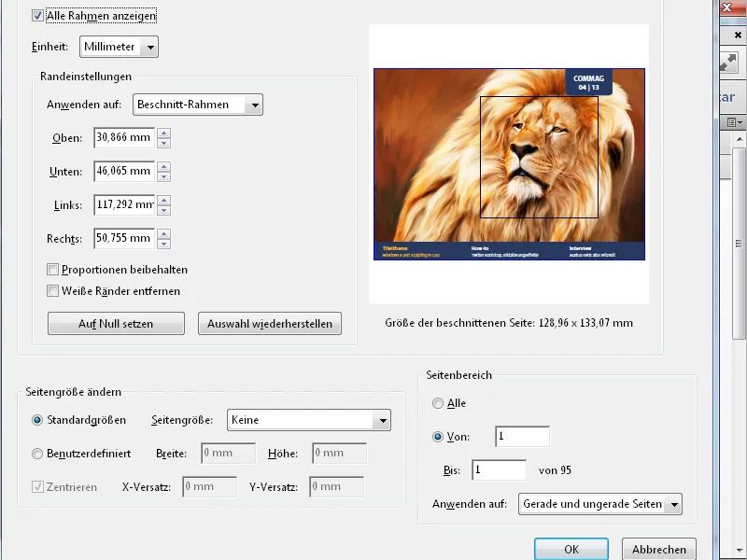747x560 pixels.
Task: Enable Weiße Ränder entfernen checkbox
Action: point(52,291)
